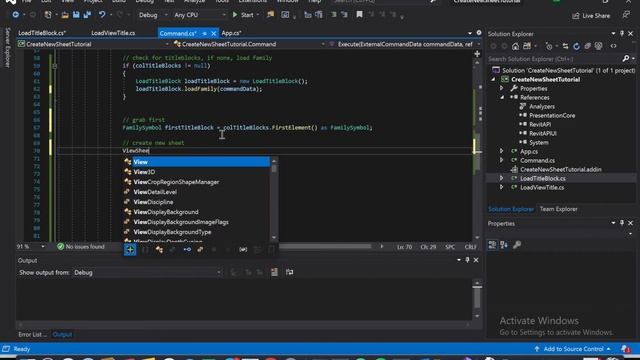Image resolution: width=640 pixels, height=360 pixels.
Task: Click the editor split window plus icon
Action: pos(477,54)
